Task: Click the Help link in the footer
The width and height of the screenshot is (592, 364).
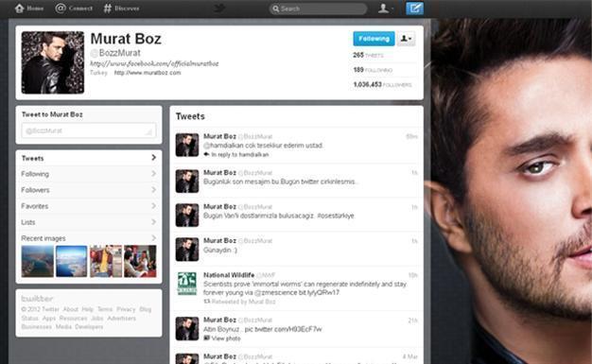Action: (88, 309)
